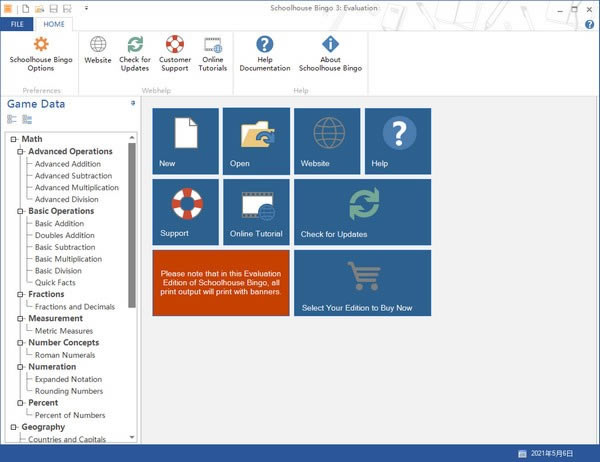Viewport: 600px width, 462px height.
Task: Click About Schoolhouse Bingo info icon
Action: coord(330,45)
